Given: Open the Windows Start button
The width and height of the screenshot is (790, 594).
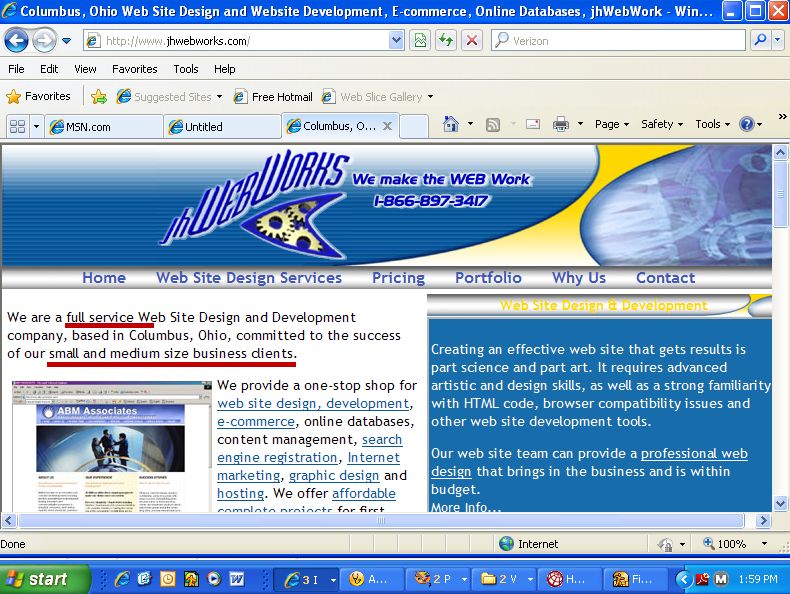Looking at the screenshot, I should [44, 579].
